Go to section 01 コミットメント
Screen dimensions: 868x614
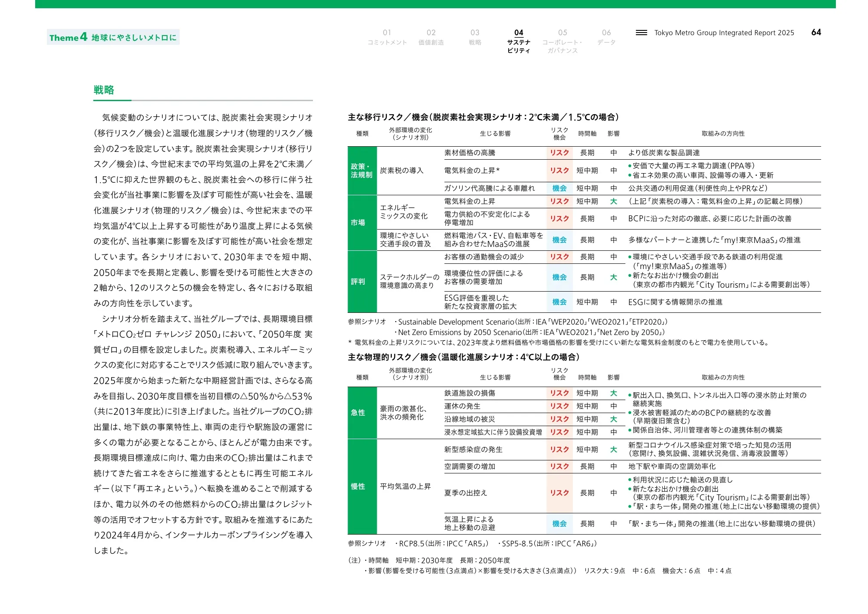point(387,37)
